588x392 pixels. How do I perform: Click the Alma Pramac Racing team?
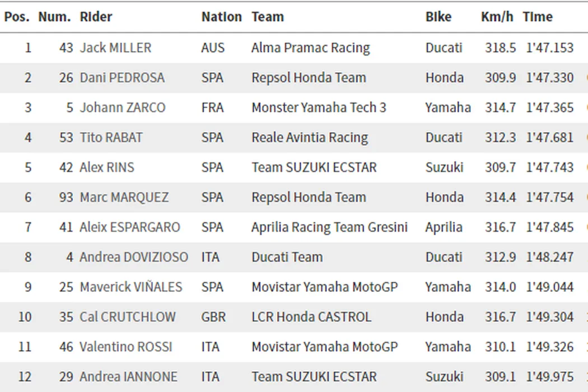tap(310, 48)
